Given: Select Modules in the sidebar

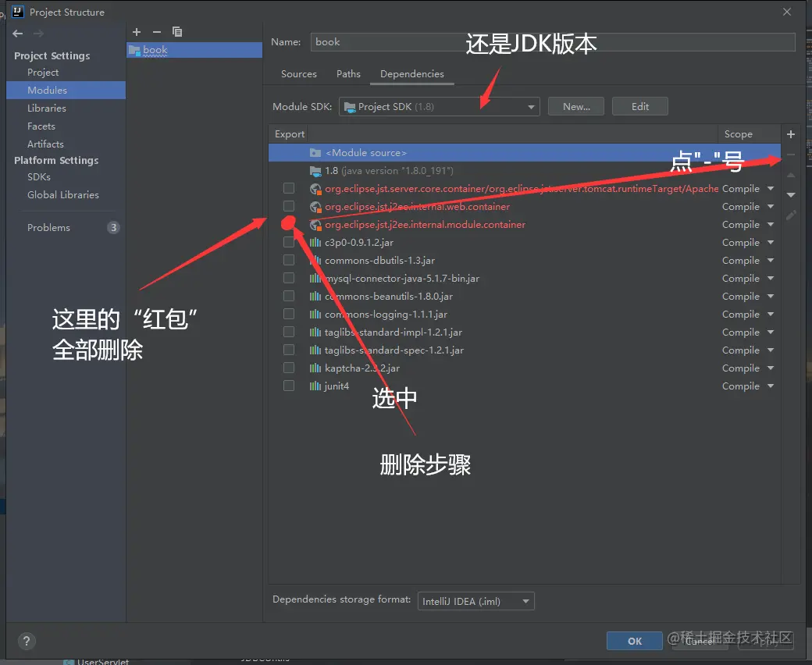Looking at the screenshot, I should pyautogui.click(x=66, y=90).
